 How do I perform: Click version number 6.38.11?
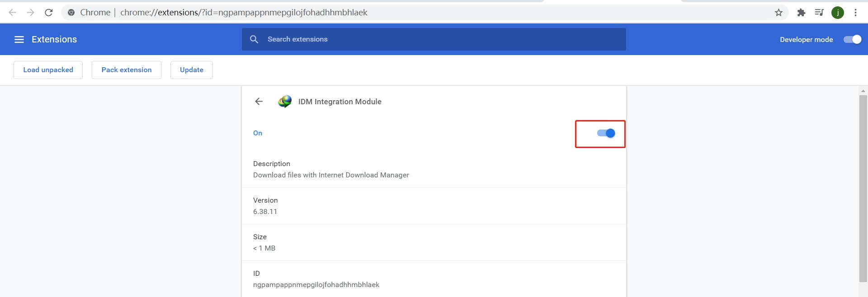pyautogui.click(x=265, y=212)
